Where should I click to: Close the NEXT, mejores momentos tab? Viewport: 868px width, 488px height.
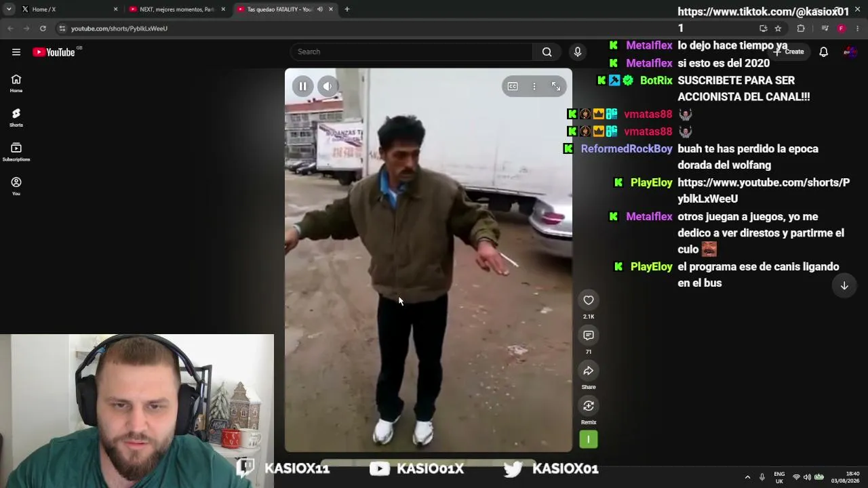223,9
